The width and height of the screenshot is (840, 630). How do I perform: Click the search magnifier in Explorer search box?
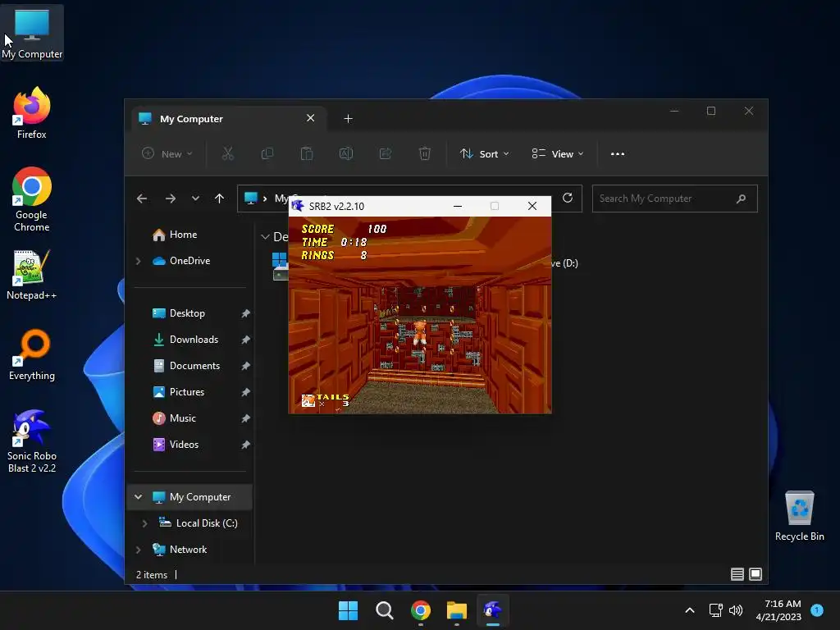pos(741,199)
